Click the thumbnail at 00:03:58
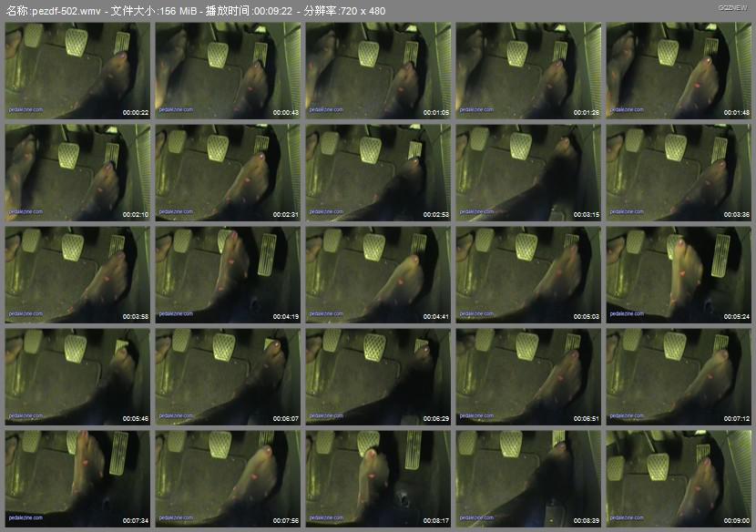756x532 pixels. 77,275
